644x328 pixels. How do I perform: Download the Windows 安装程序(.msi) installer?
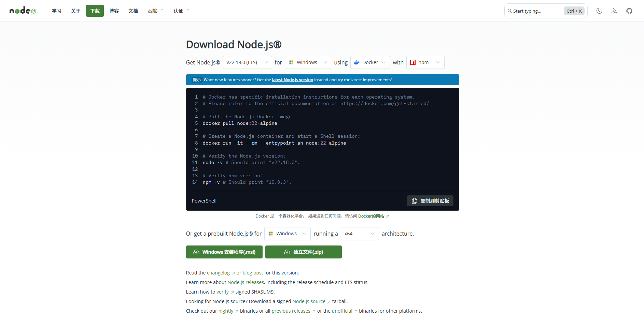click(224, 252)
